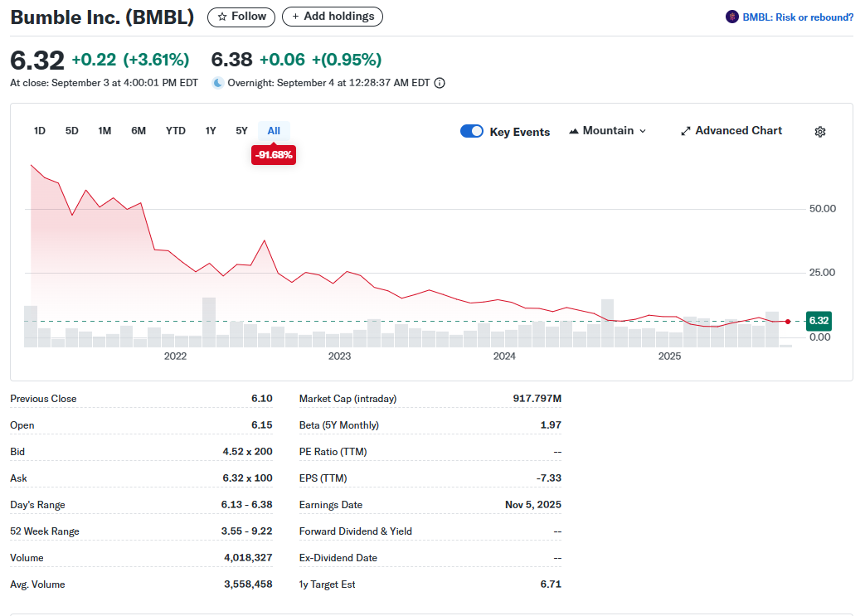The width and height of the screenshot is (865, 616).
Task: Click the Day's Range label
Action: (x=37, y=505)
